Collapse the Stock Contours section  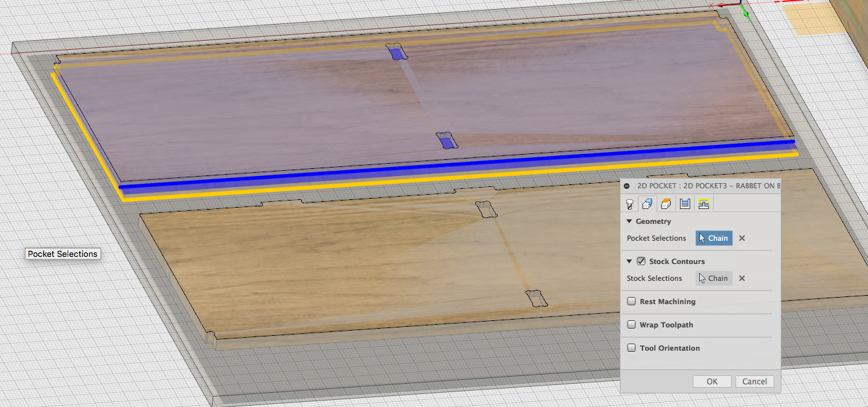[x=629, y=261]
